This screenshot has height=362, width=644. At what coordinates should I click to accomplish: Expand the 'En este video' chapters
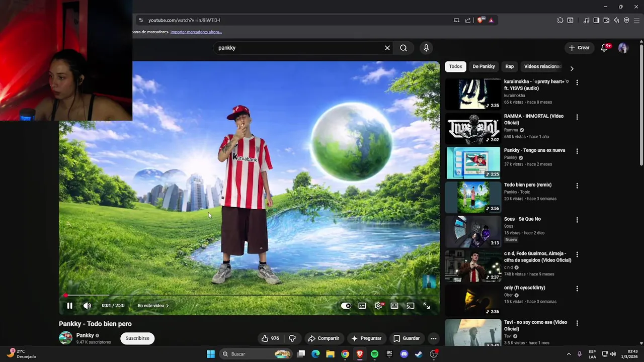pyautogui.click(x=153, y=306)
